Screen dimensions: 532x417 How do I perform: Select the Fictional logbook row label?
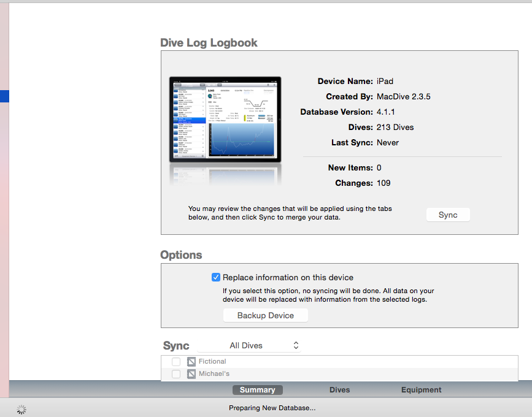pyautogui.click(x=212, y=362)
